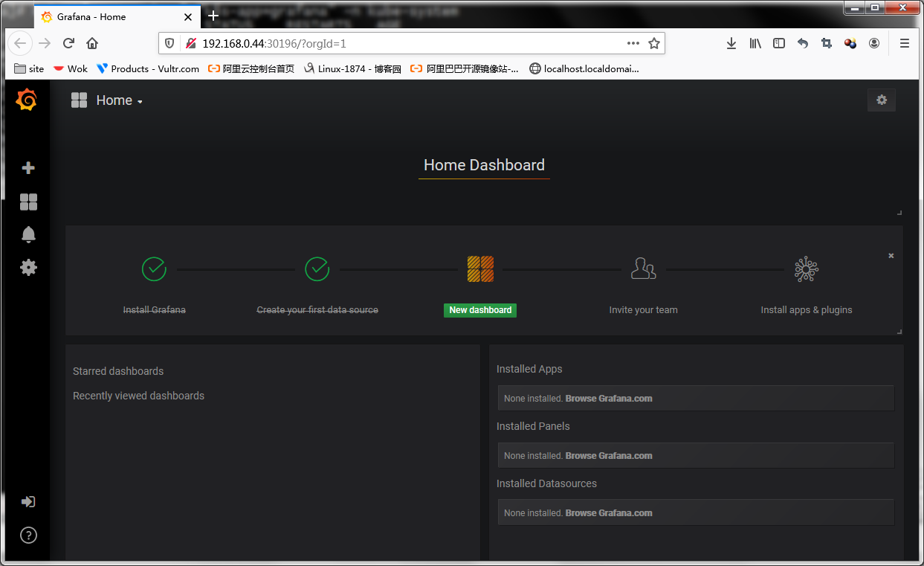Open the site bookmarks folder
The width and height of the screenshot is (924, 566).
pyautogui.click(x=30, y=68)
